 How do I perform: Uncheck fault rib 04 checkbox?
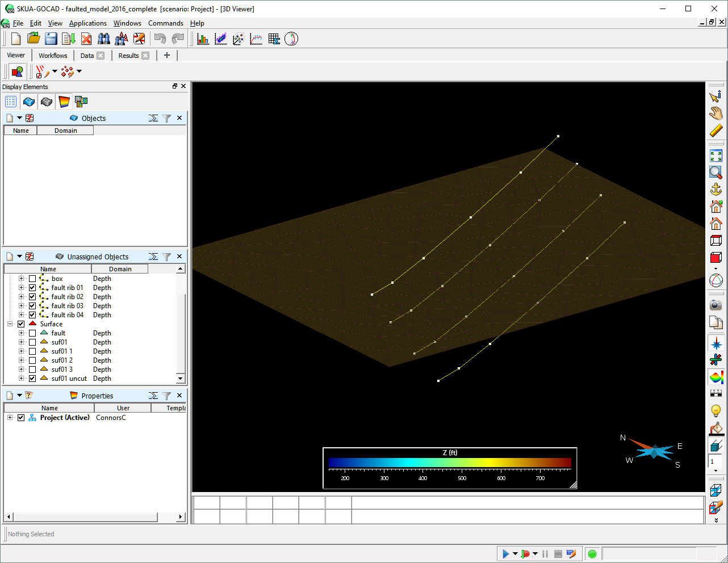(x=32, y=315)
